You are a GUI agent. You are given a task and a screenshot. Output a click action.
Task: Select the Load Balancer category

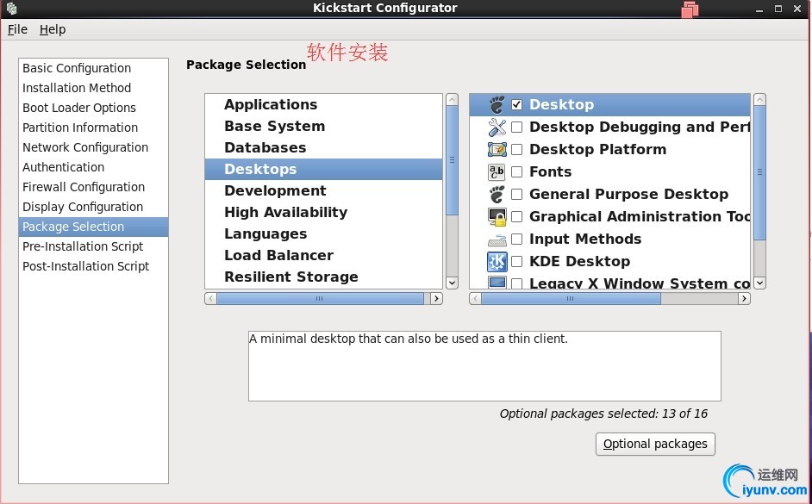click(x=323, y=256)
